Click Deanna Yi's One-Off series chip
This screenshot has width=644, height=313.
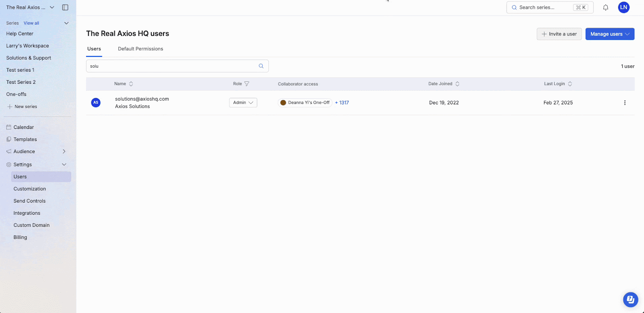click(x=305, y=103)
